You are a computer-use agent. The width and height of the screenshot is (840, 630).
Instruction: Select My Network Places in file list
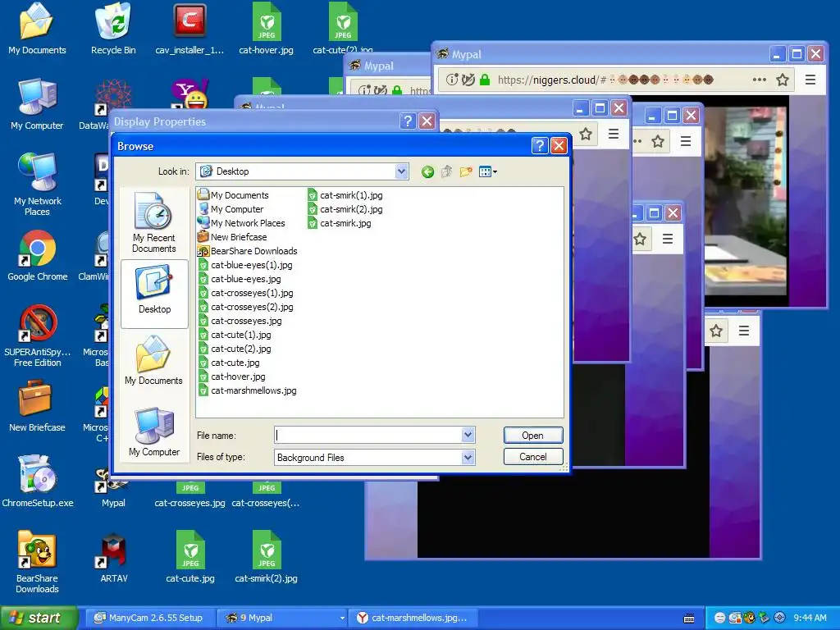(x=241, y=223)
